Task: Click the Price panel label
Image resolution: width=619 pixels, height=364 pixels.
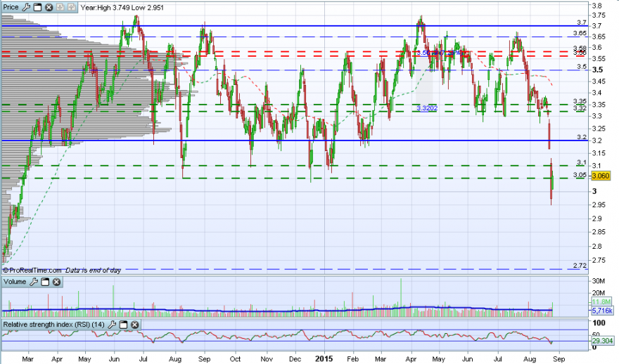Action: [x=11, y=7]
